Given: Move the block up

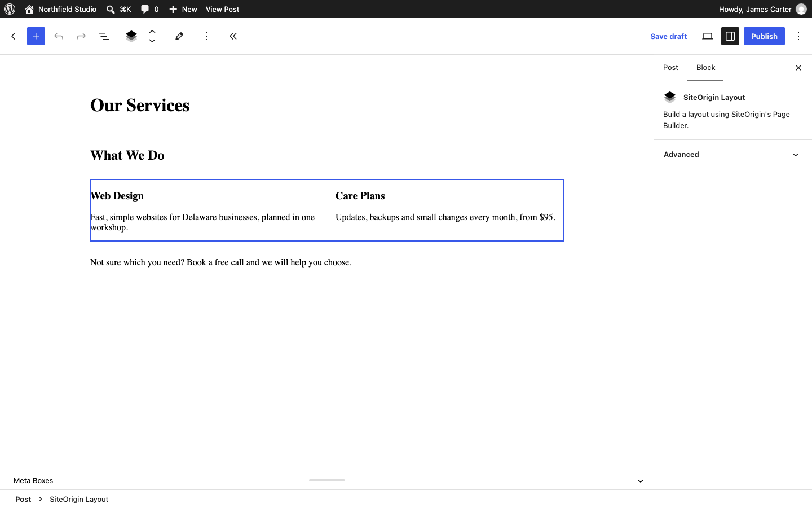Looking at the screenshot, I should tap(152, 32).
